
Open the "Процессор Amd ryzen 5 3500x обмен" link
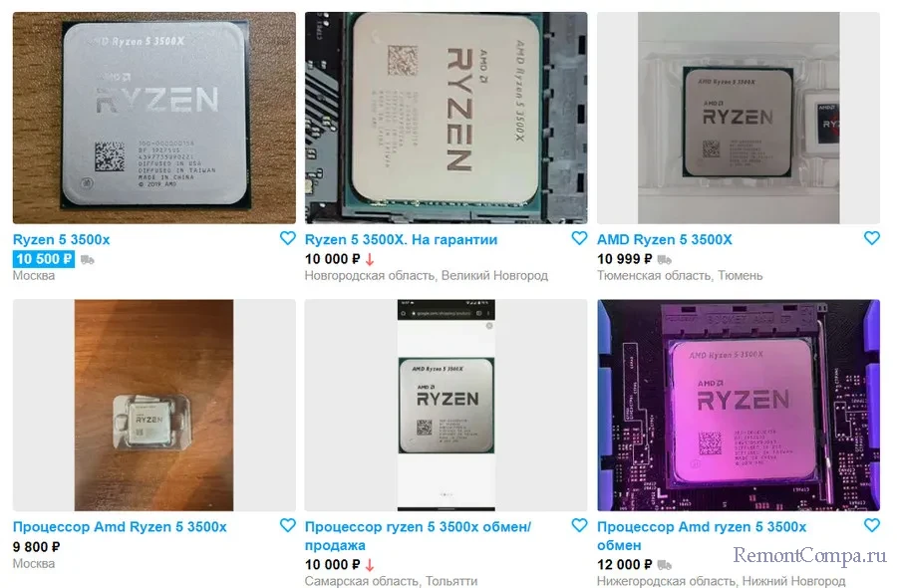(x=702, y=536)
